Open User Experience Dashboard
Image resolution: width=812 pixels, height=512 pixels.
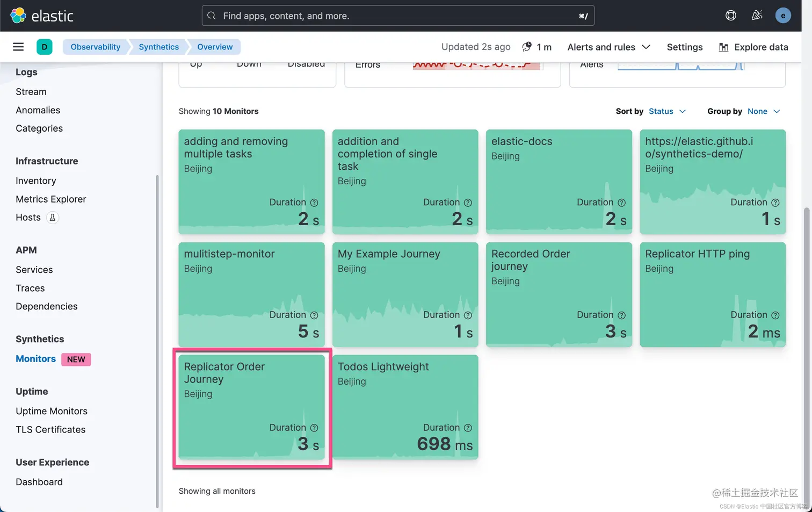(39, 482)
